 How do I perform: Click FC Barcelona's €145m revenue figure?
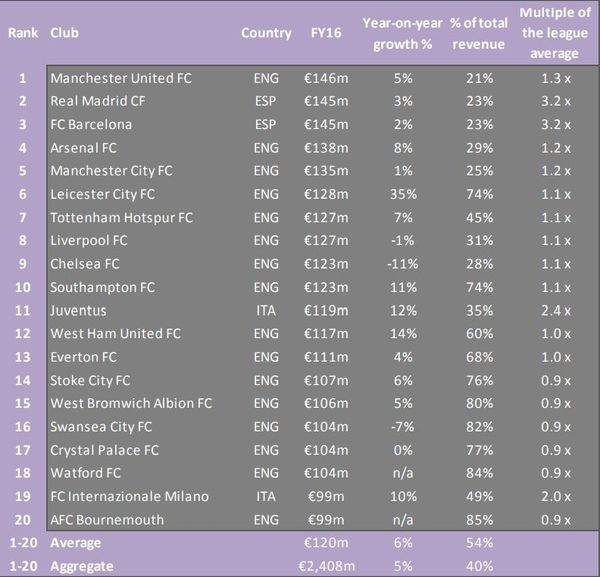(326, 125)
